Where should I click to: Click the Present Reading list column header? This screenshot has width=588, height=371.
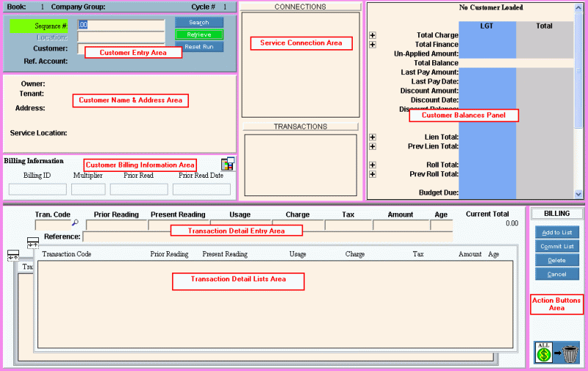click(x=225, y=254)
